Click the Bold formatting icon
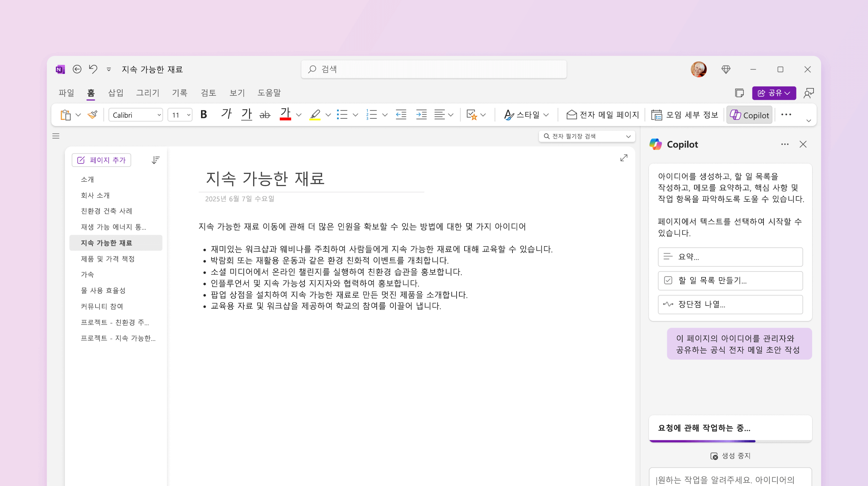The width and height of the screenshot is (868, 486). click(x=204, y=115)
